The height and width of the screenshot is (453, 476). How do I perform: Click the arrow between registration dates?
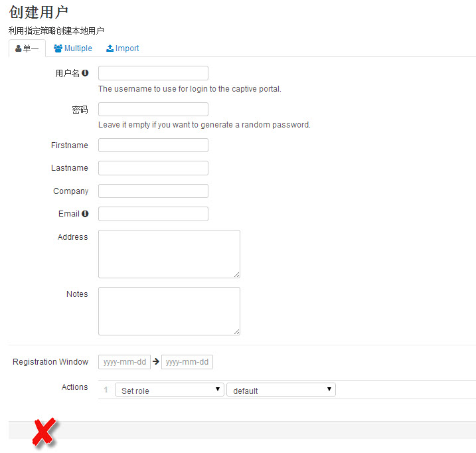pos(156,362)
